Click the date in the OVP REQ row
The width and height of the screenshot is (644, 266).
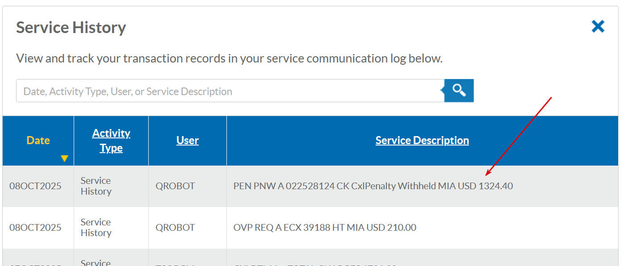pyautogui.click(x=35, y=228)
